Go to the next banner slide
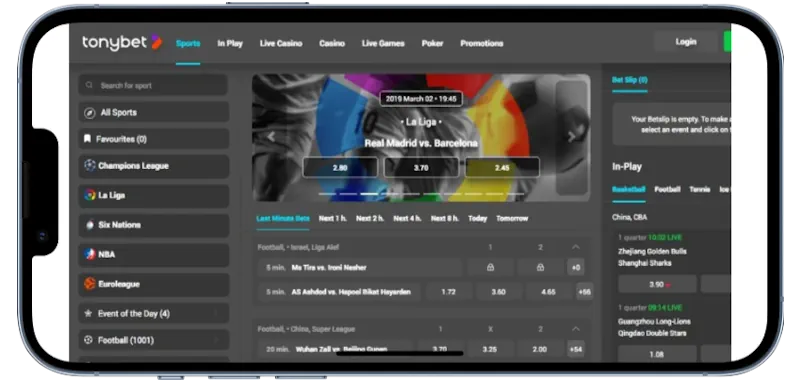Image resolution: width=800 pixels, height=380 pixels. pyautogui.click(x=572, y=137)
